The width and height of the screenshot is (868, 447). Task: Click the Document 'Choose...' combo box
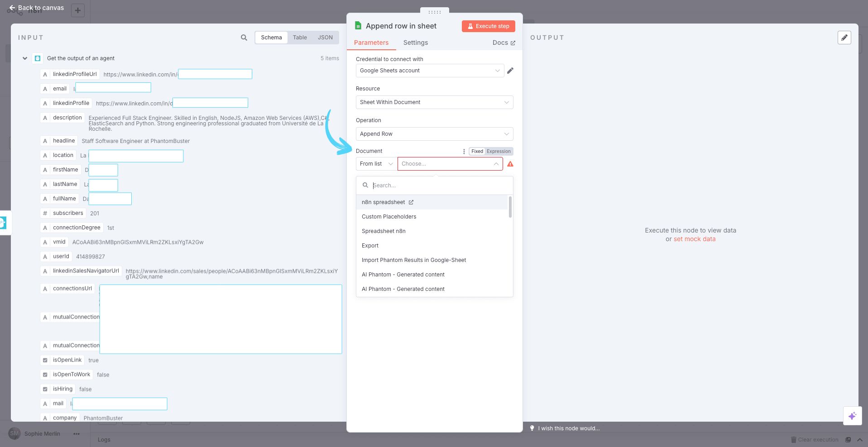point(450,164)
